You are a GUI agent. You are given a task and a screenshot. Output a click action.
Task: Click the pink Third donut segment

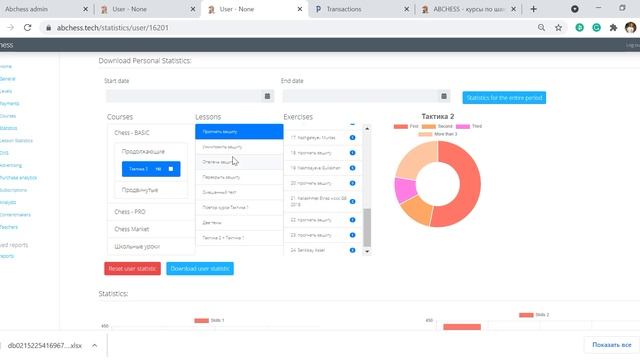405,190
